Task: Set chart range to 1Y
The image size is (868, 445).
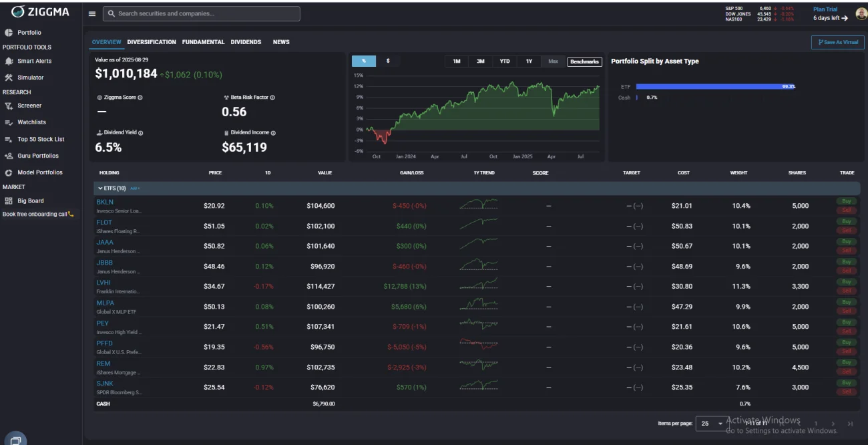Action: [x=529, y=61]
